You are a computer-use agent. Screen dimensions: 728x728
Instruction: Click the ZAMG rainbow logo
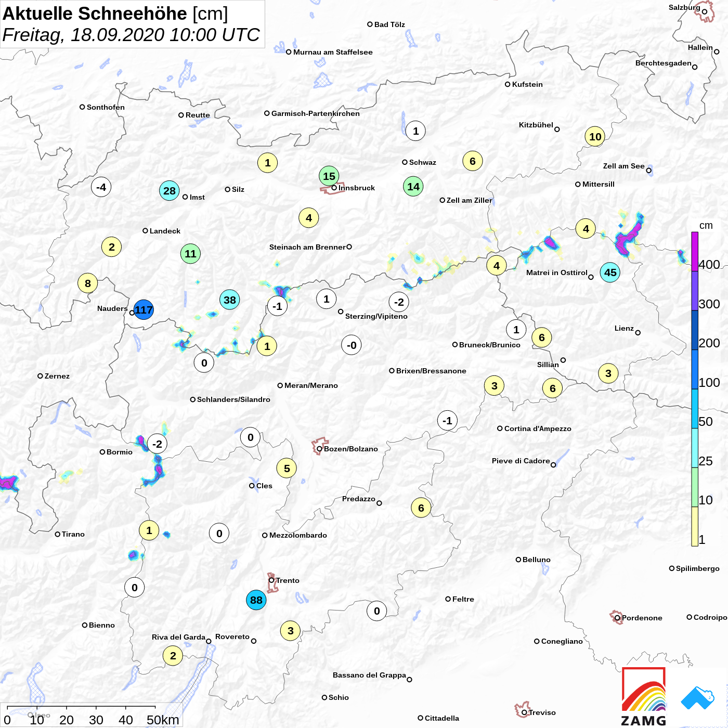(644, 696)
